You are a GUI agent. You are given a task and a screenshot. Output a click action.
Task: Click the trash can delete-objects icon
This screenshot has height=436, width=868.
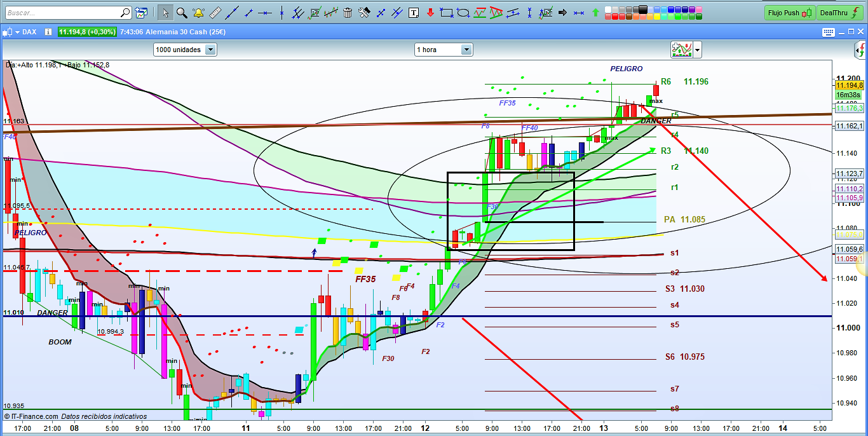pyautogui.click(x=348, y=13)
